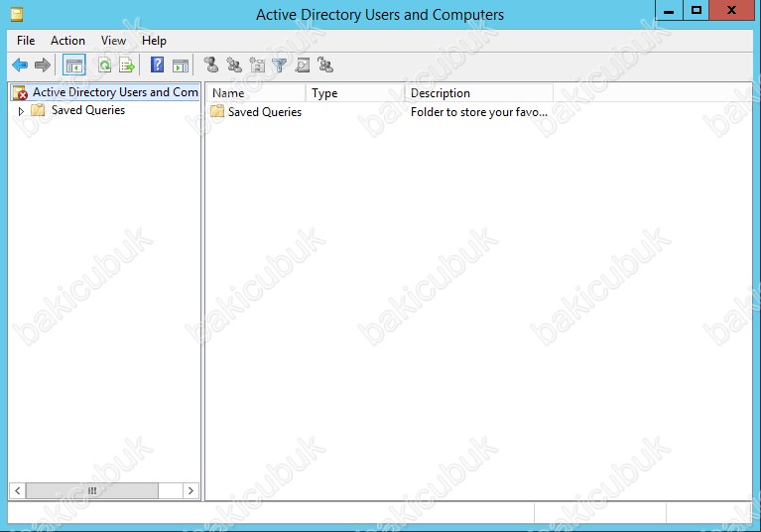Select Active Directory Users and Computers root
This screenshot has width=761, height=532.
pyautogui.click(x=115, y=92)
